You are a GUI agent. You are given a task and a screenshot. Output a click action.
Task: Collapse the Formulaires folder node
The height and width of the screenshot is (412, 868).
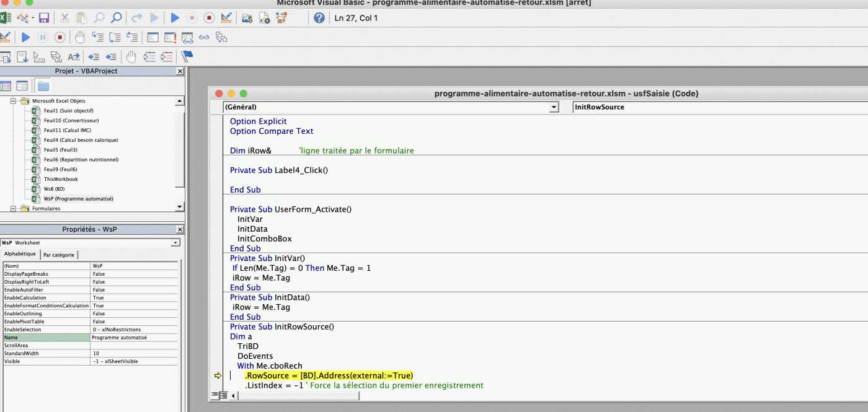coord(14,209)
